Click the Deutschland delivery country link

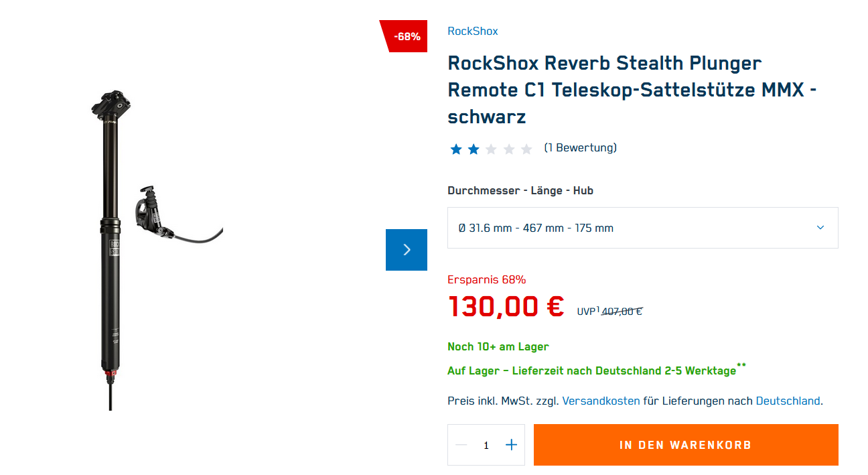tap(788, 401)
